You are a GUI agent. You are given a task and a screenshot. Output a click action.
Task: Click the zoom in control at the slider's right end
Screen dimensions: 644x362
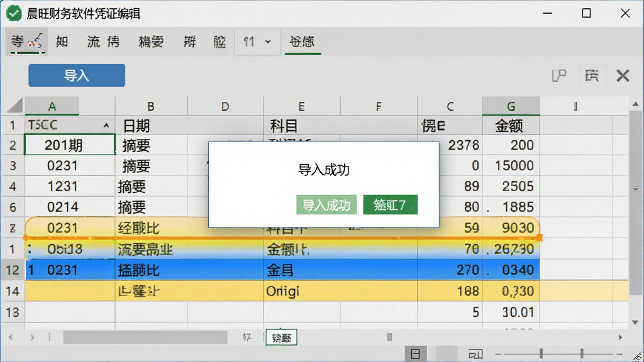pyautogui.click(x=619, y=354)
